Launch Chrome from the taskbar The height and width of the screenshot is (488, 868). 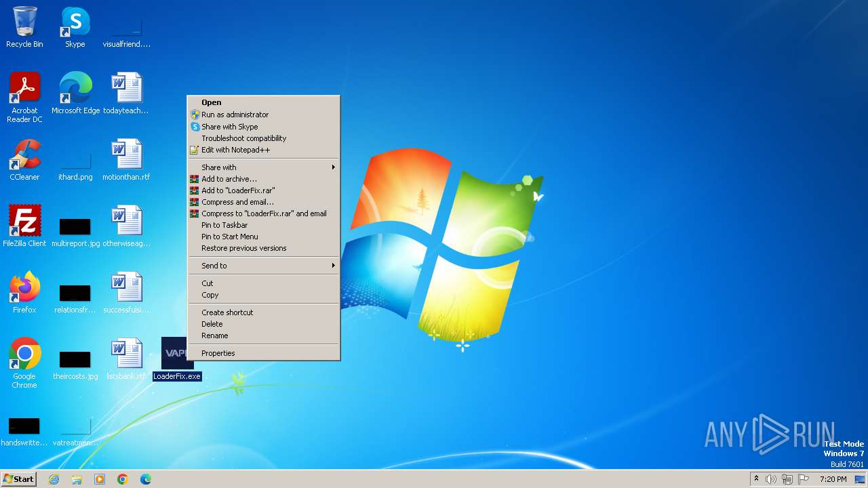click(x=123, y=479)
